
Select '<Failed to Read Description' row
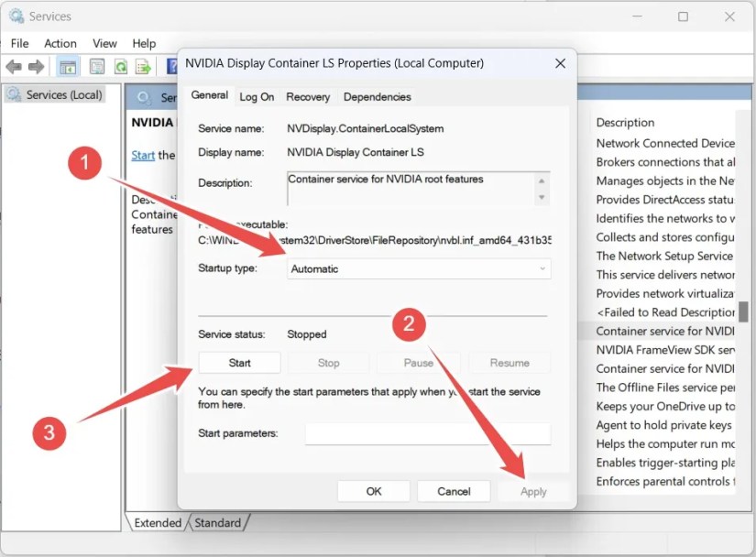point(665,312)
